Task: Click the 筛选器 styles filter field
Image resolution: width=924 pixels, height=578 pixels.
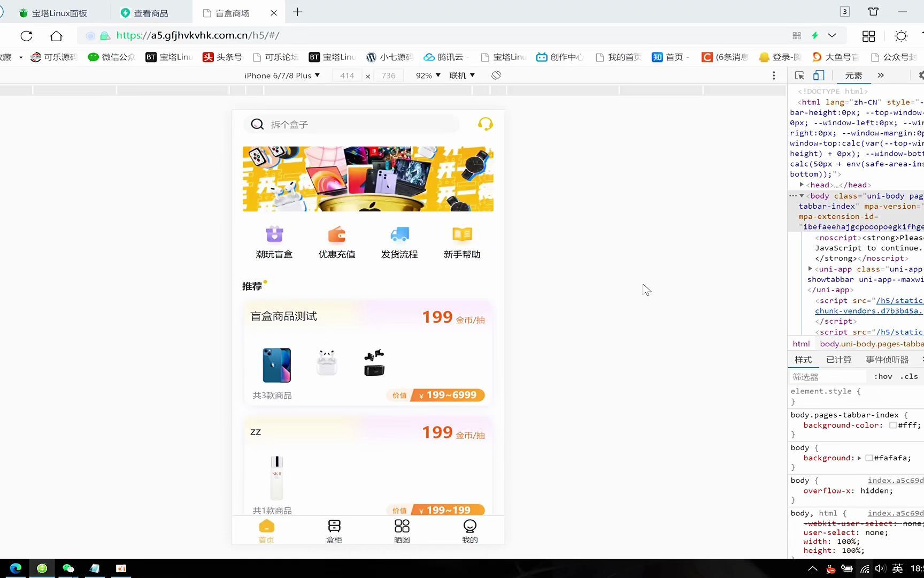Action: point(828,377)
